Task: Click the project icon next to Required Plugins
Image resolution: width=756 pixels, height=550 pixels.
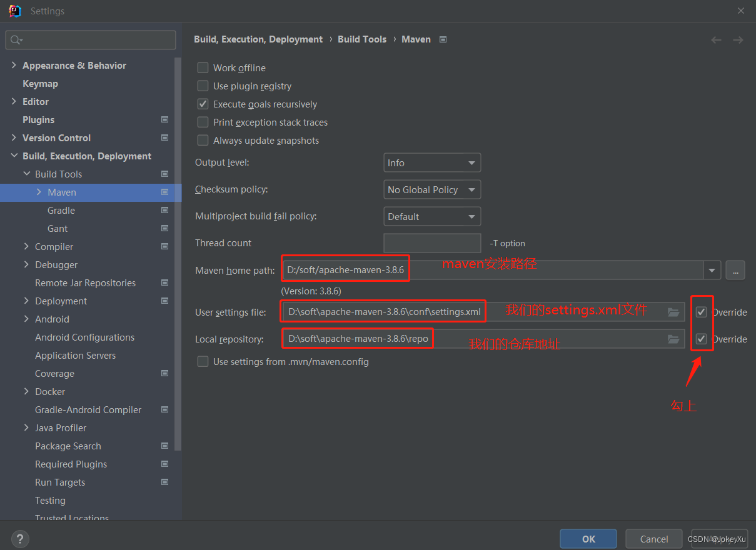Action: pos(165,464)
